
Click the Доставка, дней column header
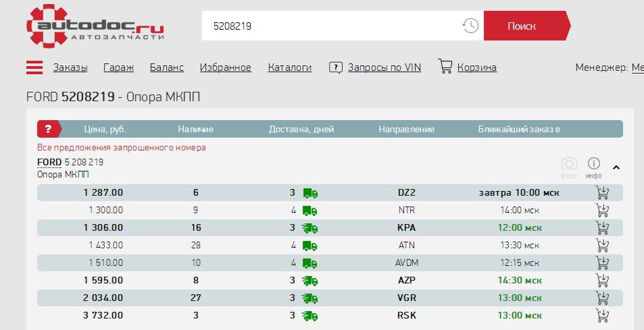tap(301, 129)
